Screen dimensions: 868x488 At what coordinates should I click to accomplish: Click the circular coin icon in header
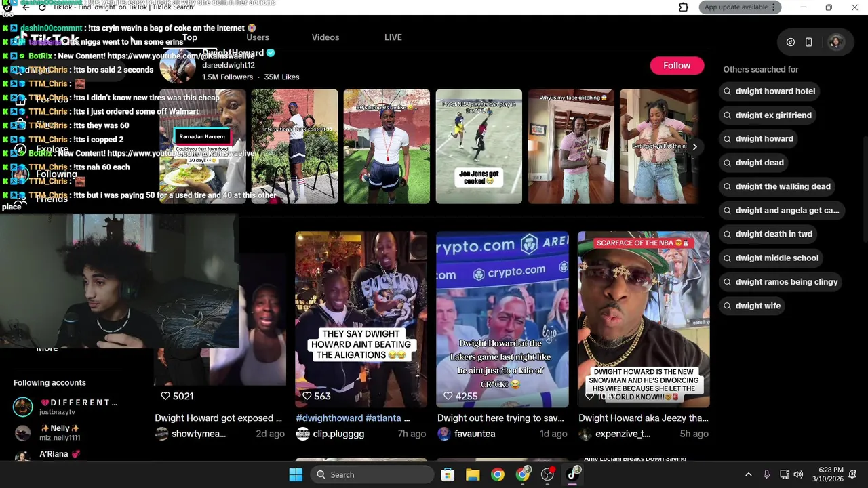(791, 42)
